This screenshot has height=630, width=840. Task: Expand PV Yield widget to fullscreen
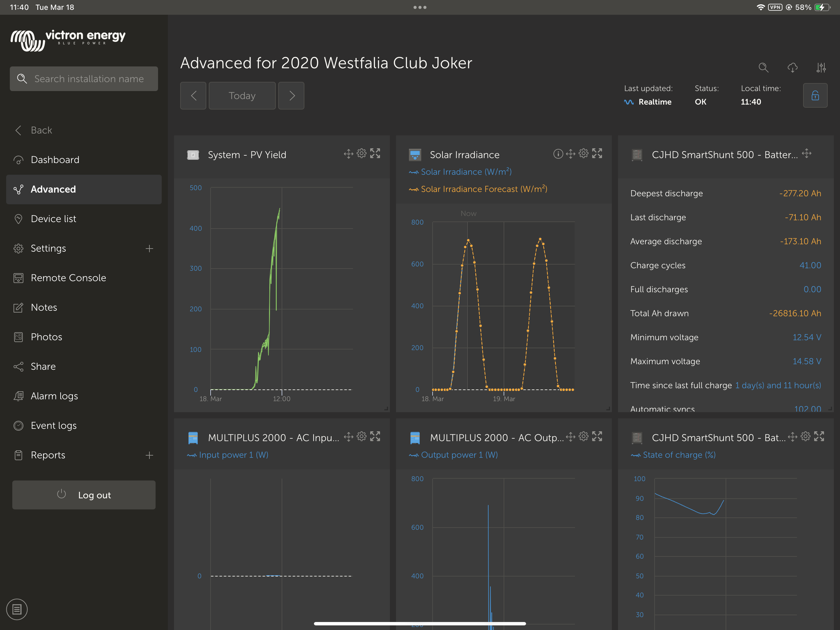click(375, 154)
